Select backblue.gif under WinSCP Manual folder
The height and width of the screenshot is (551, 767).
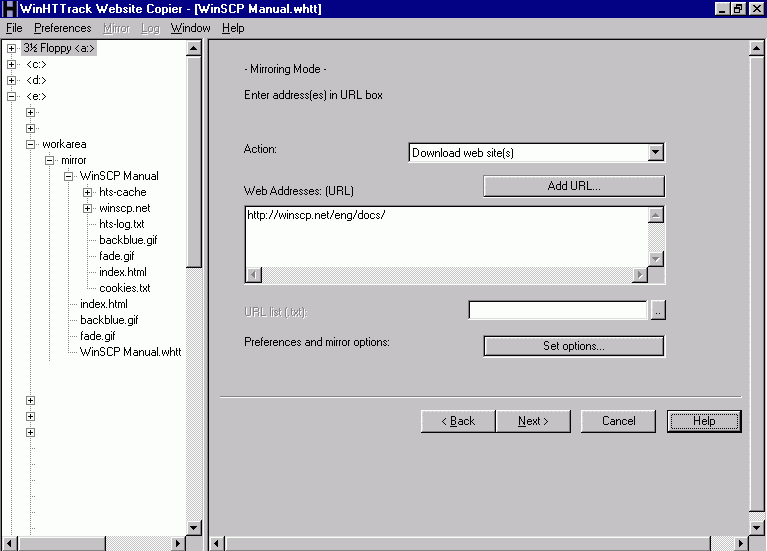point(128,240)
